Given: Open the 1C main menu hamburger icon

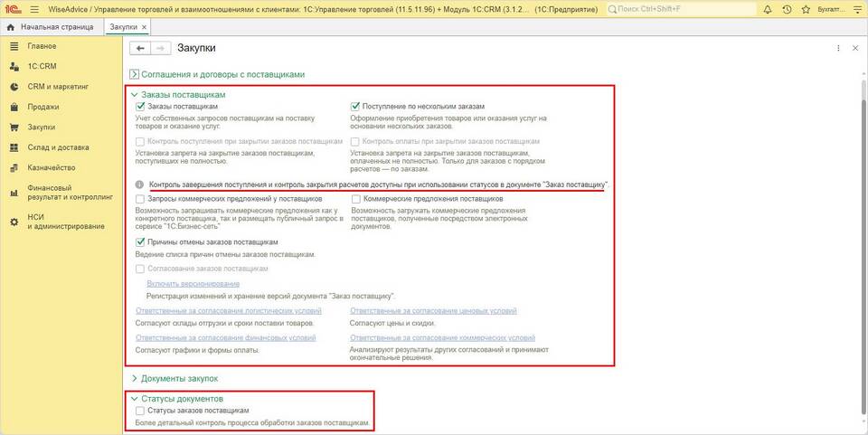Looking at the screenshot, I should point(34,9).
